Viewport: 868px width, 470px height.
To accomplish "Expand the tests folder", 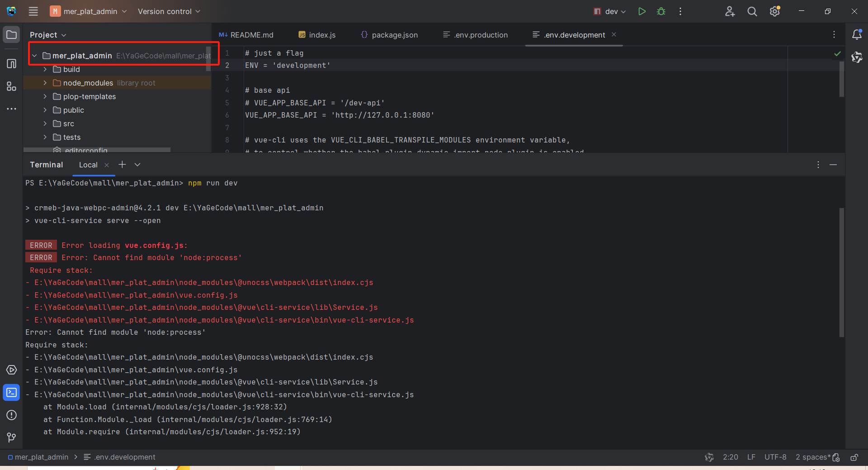I will point(45,137).
